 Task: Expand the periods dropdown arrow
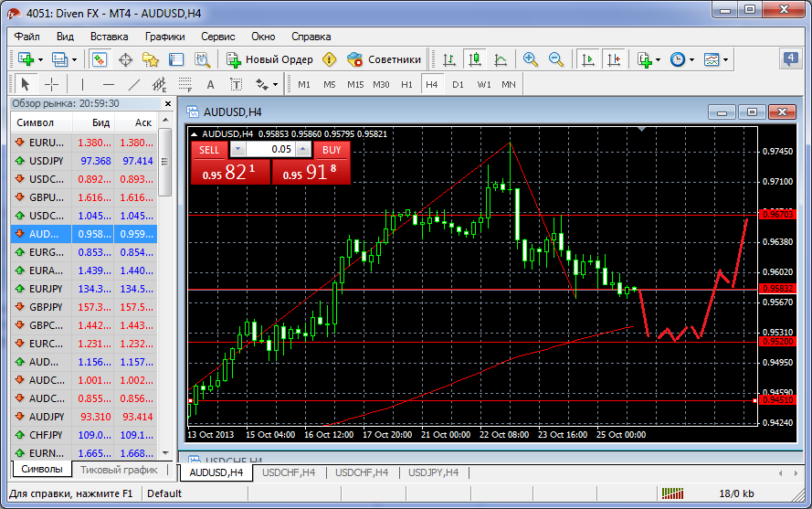691,59
